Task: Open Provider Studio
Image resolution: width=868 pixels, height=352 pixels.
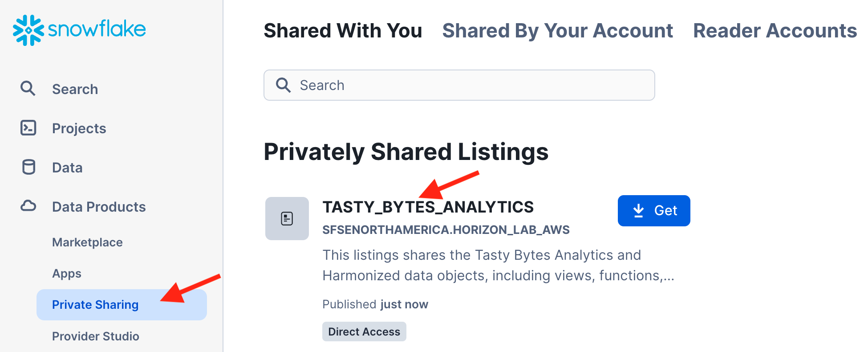Action: tap(96, 336)
